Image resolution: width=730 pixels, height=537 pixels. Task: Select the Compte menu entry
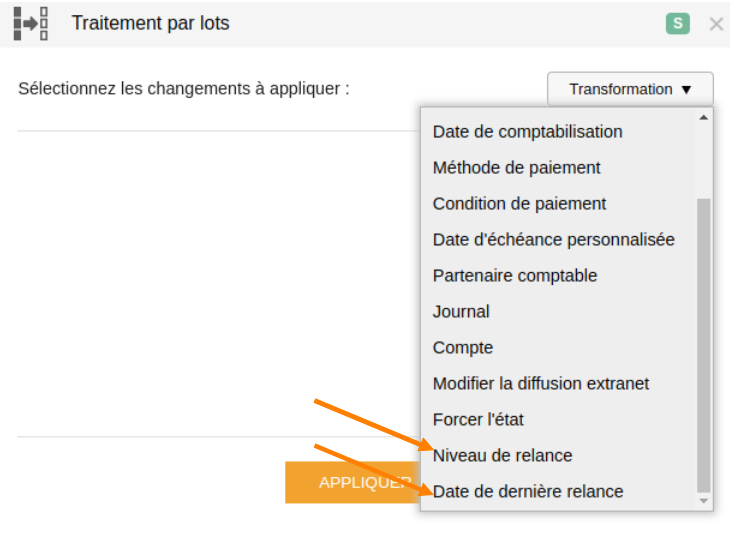coord(462,347)
